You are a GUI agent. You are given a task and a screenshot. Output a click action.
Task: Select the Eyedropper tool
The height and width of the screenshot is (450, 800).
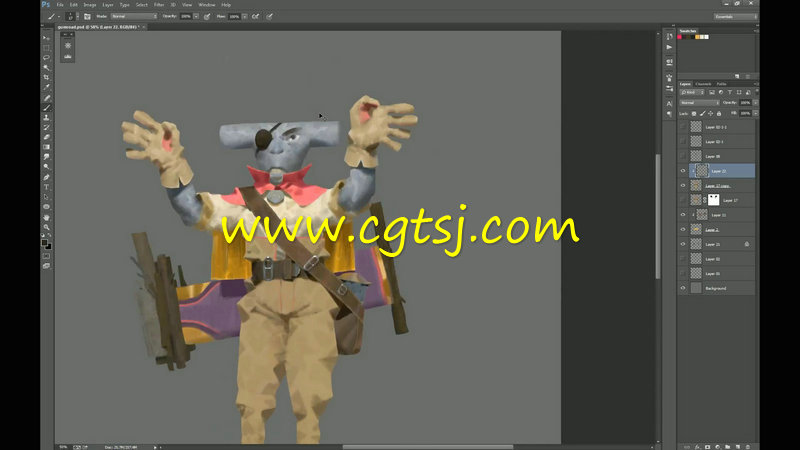[46, 87]
